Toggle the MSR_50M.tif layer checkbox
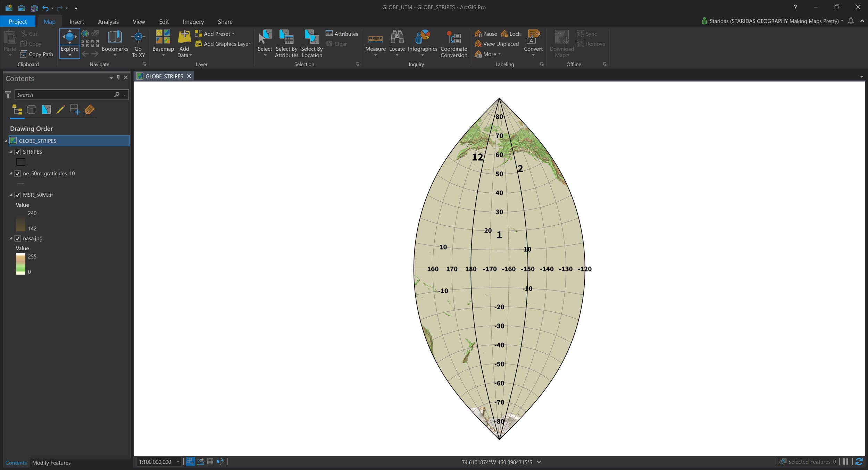Screen dimensions: 868x470 (x=18, y=195)
